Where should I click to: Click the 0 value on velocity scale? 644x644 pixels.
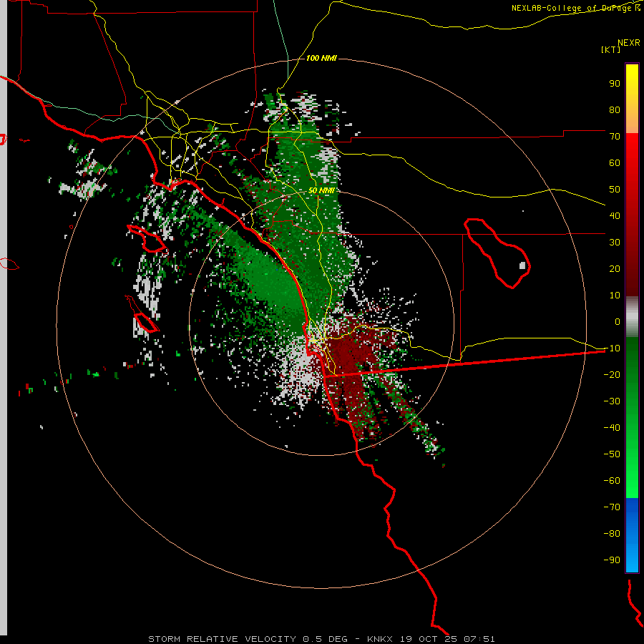pos(618,322)
